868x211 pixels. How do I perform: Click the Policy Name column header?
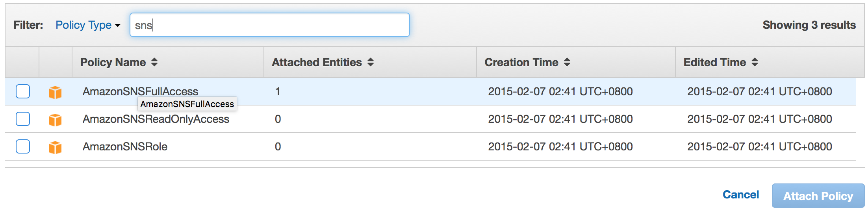(168, 62)
